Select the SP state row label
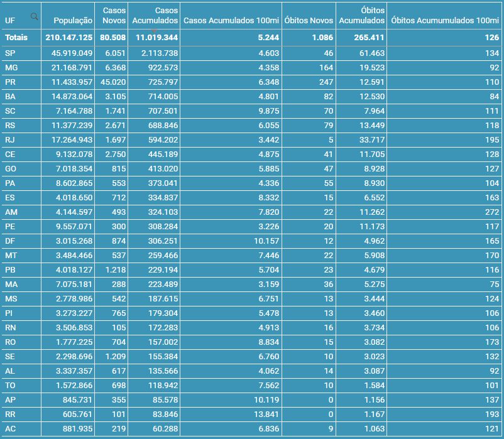This screenshot has width=504, height=439. click(x=10, y=53)
